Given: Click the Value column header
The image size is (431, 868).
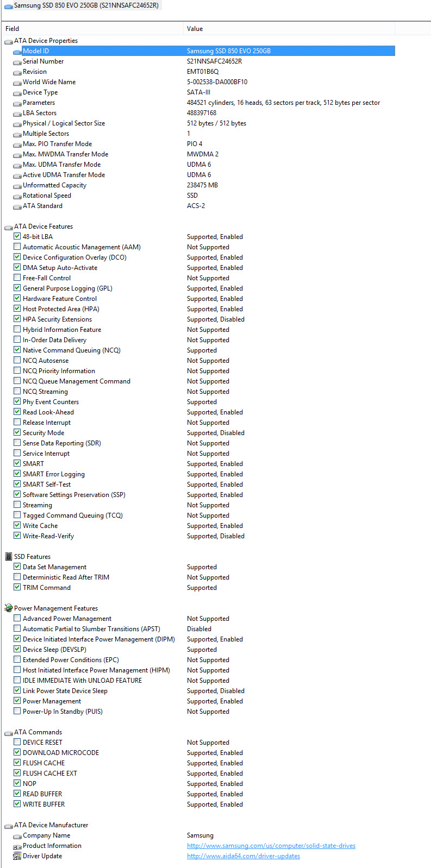Looking at the screenshot, I should coord(289,29).
